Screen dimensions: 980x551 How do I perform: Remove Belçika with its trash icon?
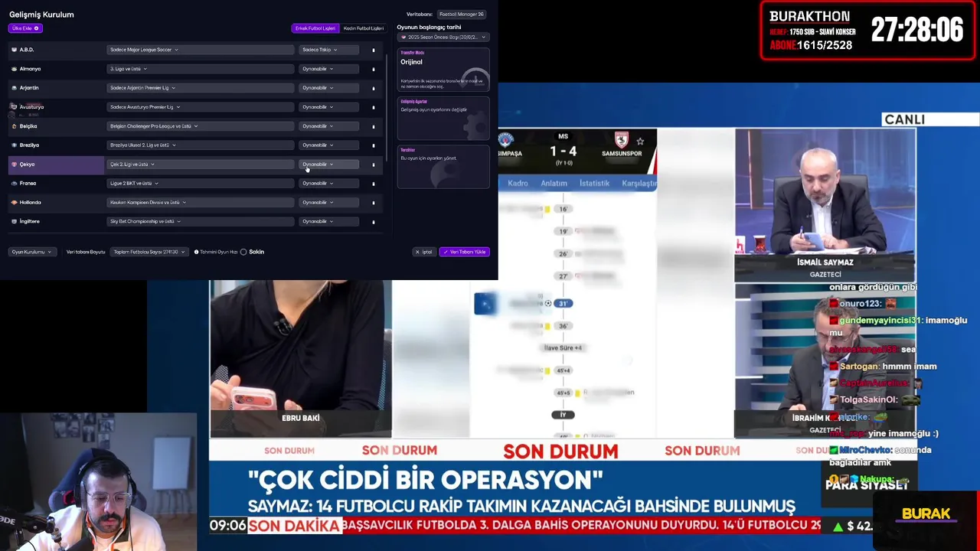coord(374,126)
